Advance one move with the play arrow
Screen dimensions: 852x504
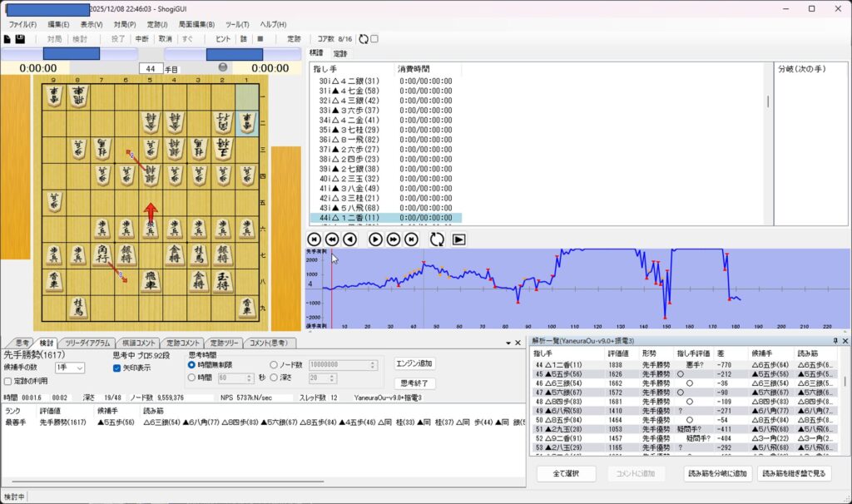[x=375, y=240]
